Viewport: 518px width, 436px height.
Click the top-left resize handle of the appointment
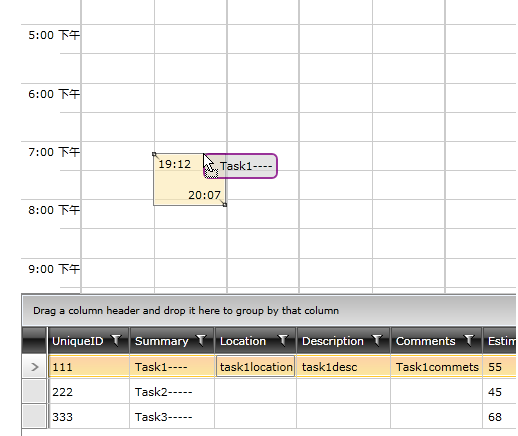pos(154,154)
